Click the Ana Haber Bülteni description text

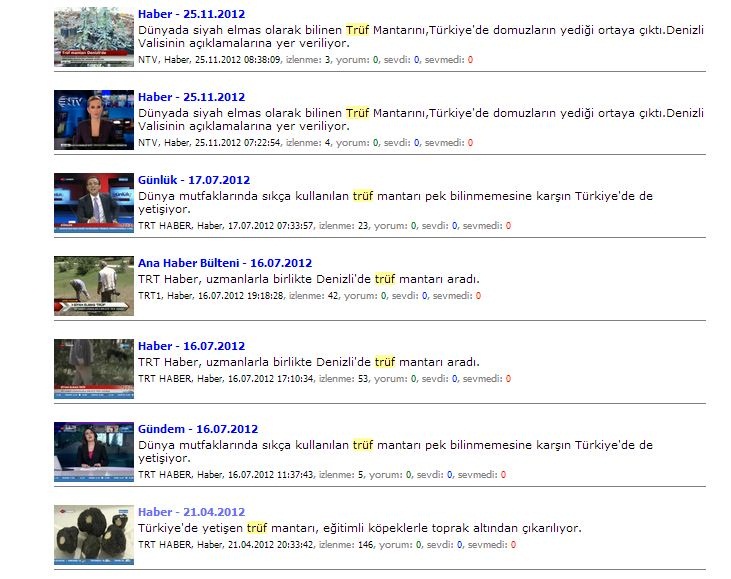pyautogui.click(x=309, y=279)
